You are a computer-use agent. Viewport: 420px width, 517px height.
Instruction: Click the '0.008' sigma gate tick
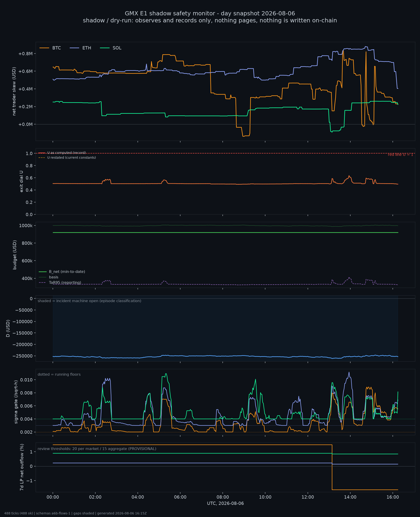point(26,393)
